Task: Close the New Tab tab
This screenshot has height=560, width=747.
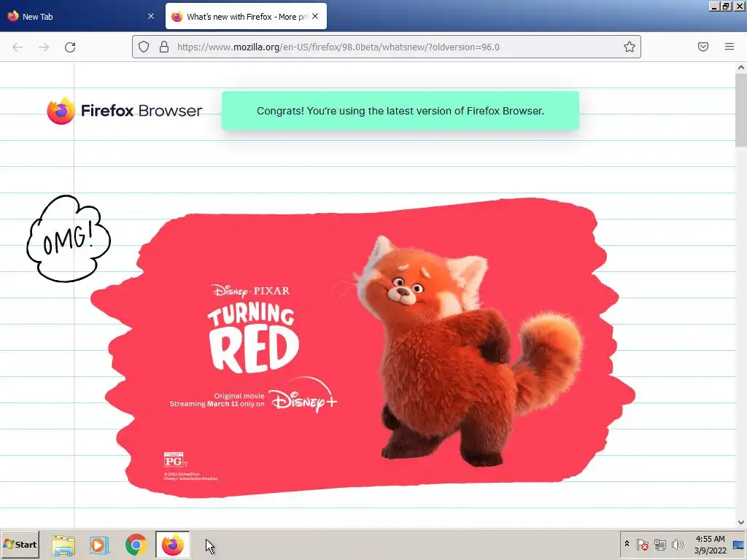Action: [151, 16]
